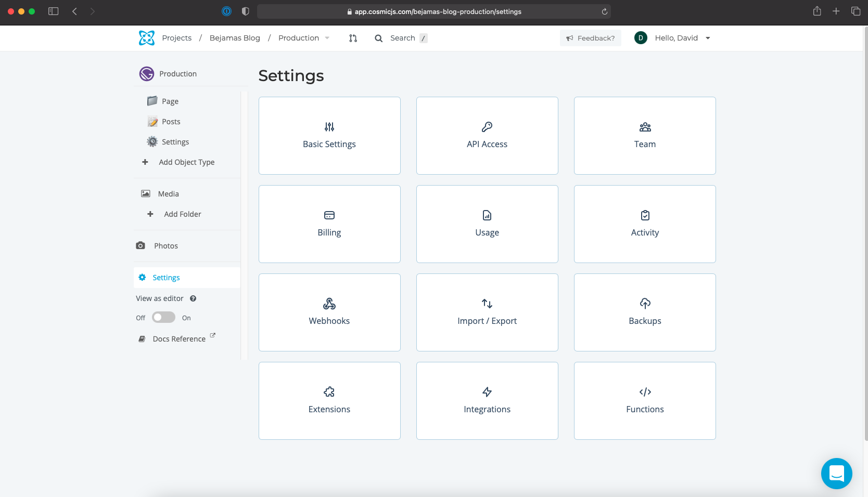The width and height of the screenshot is (868, 497).
Task: Open the Functions code icon card
Action: click(x=645, y=401)
